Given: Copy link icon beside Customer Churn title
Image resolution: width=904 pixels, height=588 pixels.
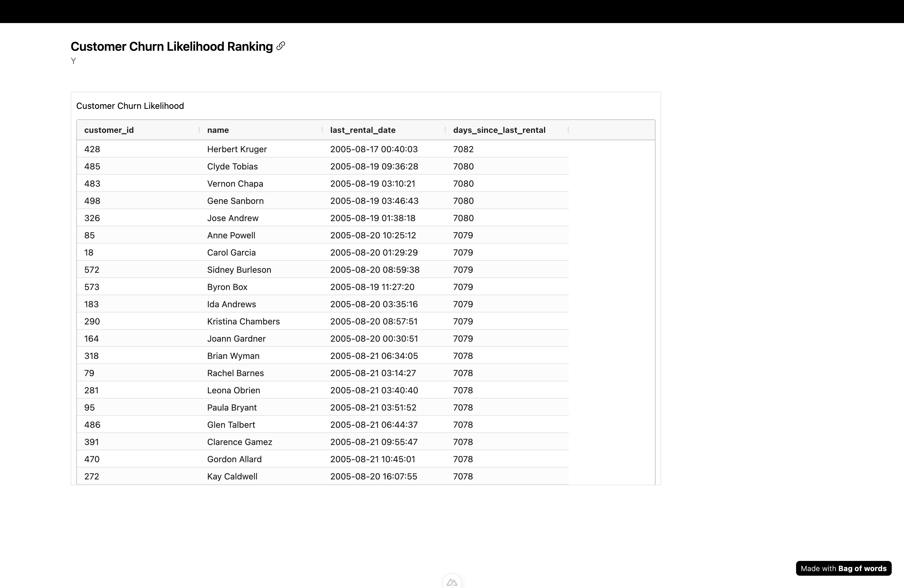Looking at the screenshot, I should click(x=281, y=46).
